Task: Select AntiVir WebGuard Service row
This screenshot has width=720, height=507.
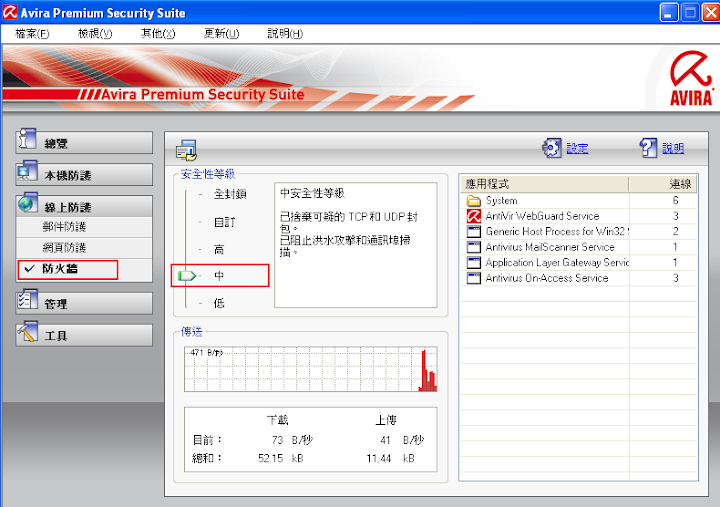Action: pos(579,216)
